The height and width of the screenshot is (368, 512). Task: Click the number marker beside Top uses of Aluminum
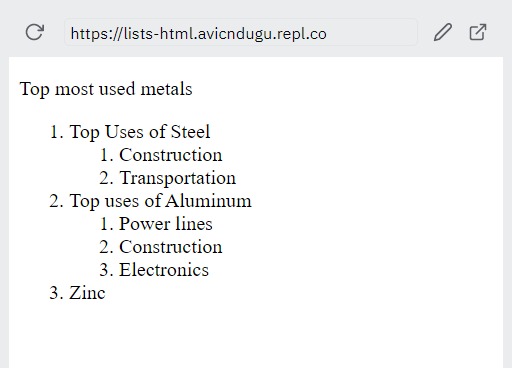click(x=56, y=201)
